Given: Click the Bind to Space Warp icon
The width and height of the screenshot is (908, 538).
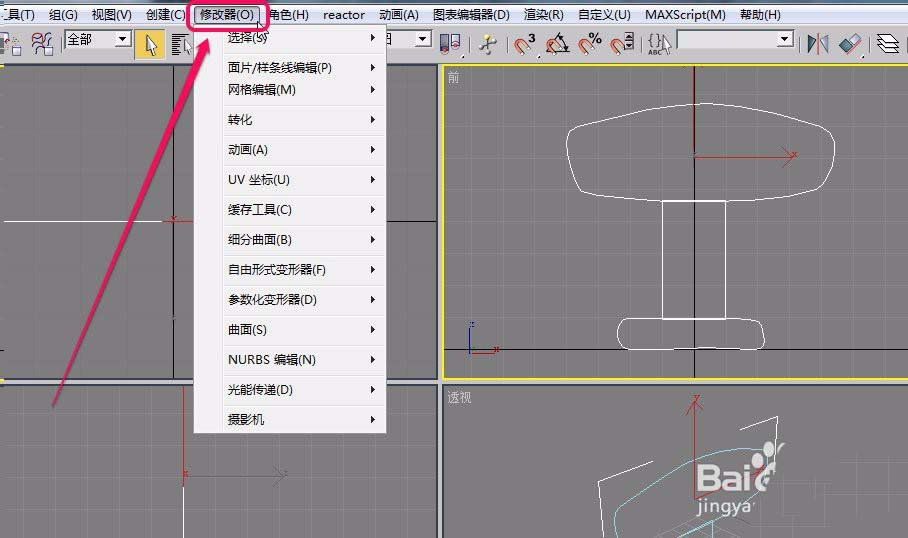Looking at the screenshot, I should pos(43,44).
